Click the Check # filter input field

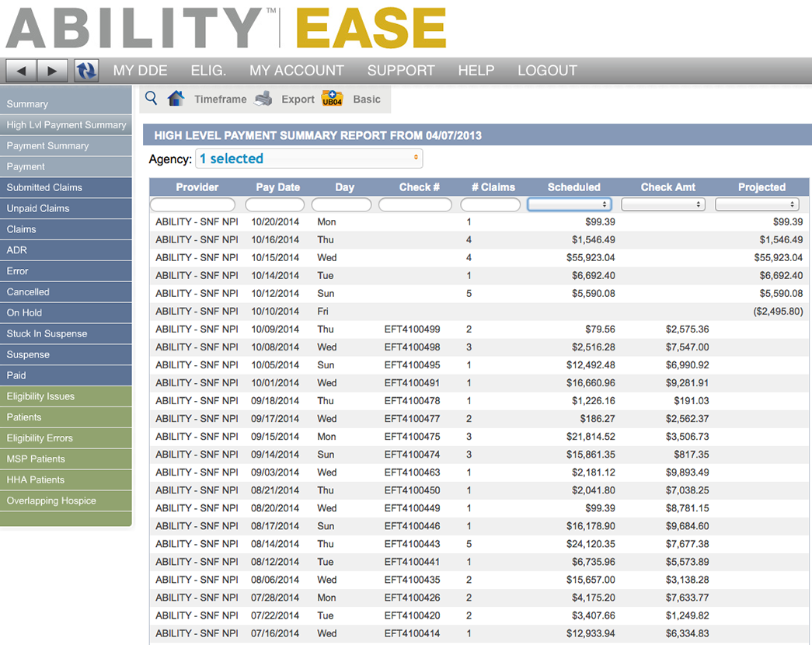coord(415,204)
